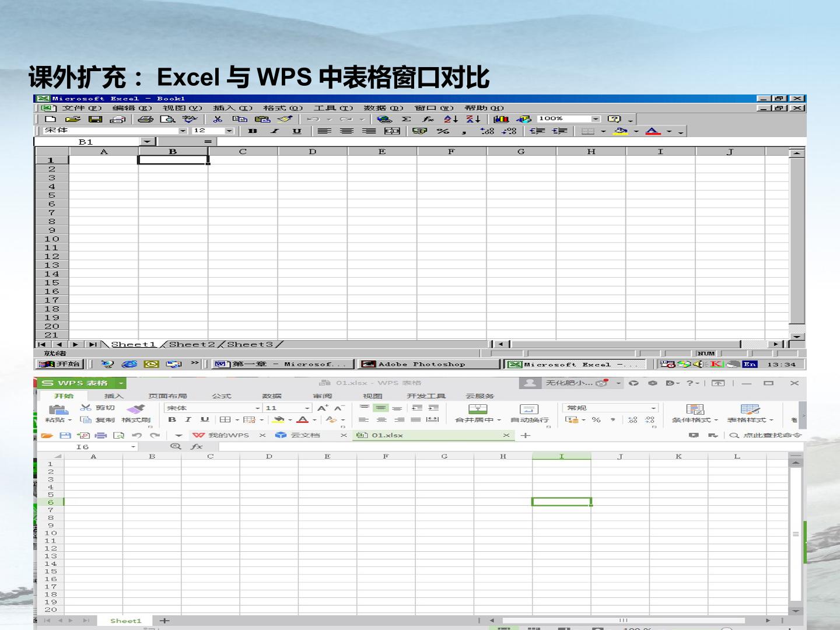
Task: Open Excel Name Box B1 dropdown arrow
Action: [147, 142]
